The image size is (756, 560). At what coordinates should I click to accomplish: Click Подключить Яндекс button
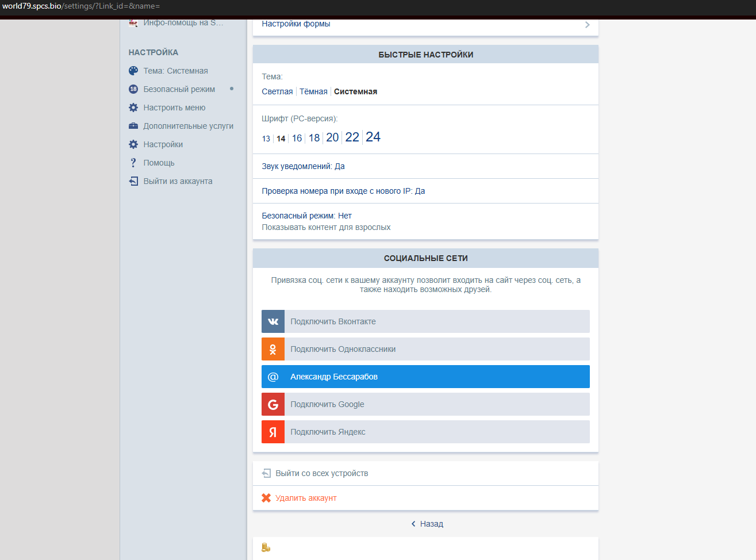click(328, 432)
